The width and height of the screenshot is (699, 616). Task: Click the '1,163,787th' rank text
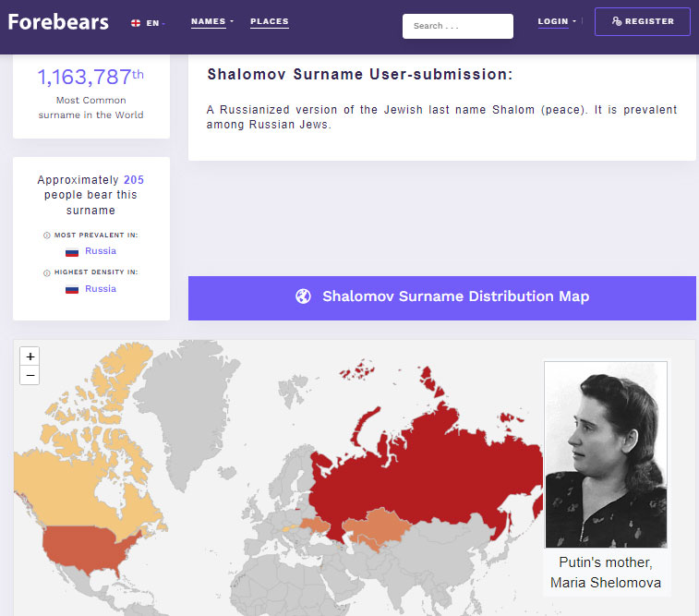[x=90, y=77]
